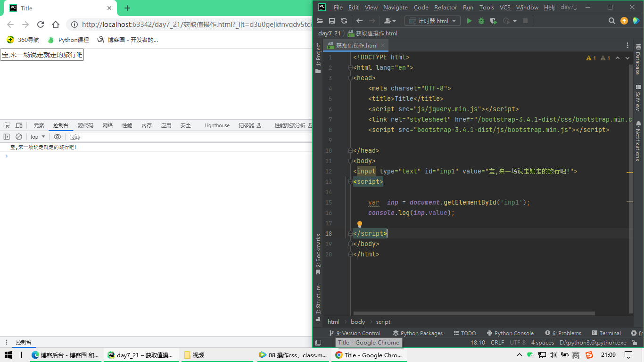Open the top JavaScript context dropdown in console
The height and width of the screenshot is (362, 644).
(x=38, y=137)
